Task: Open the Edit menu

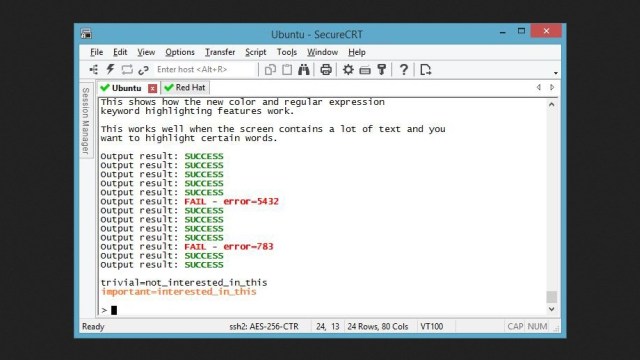Action: click(120, 52)
